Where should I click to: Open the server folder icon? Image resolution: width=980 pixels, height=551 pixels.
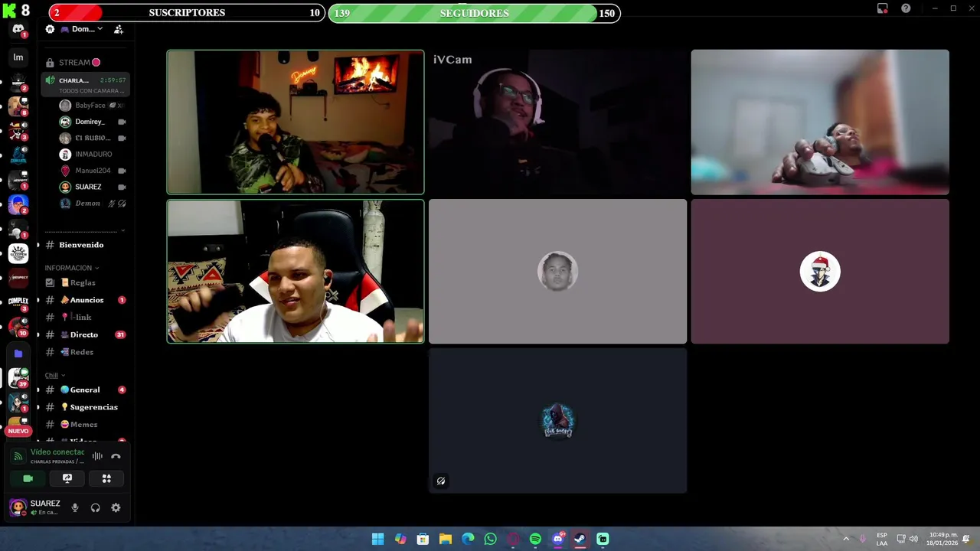(x=18, y=354)
